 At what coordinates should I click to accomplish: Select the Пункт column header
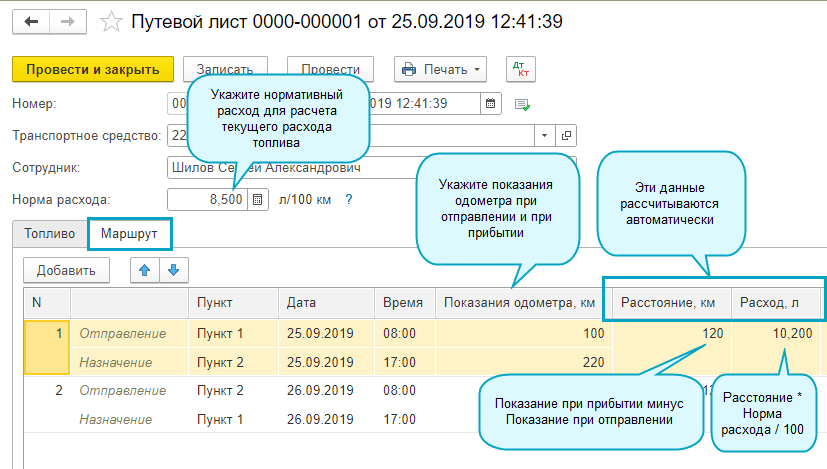234,303
